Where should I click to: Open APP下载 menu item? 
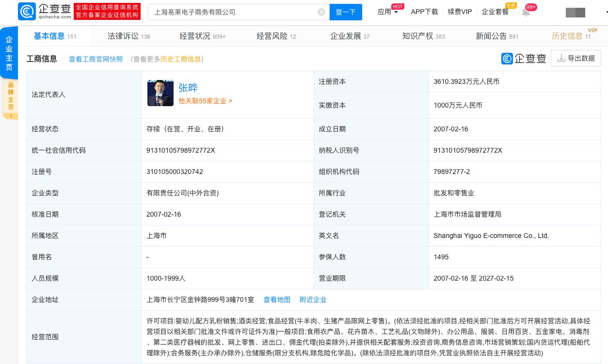[x=424, y=12]
